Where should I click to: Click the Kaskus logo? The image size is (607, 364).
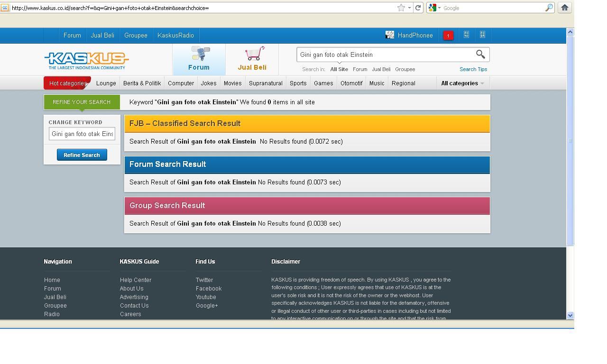[x=86, y=60]
